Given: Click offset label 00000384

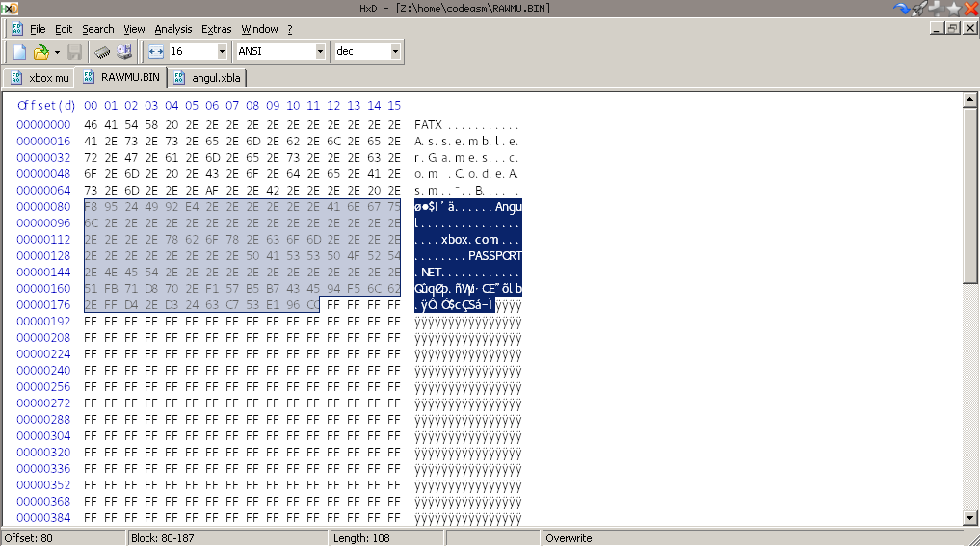Looking at the screenshot, I should click(x=43, y=517).
